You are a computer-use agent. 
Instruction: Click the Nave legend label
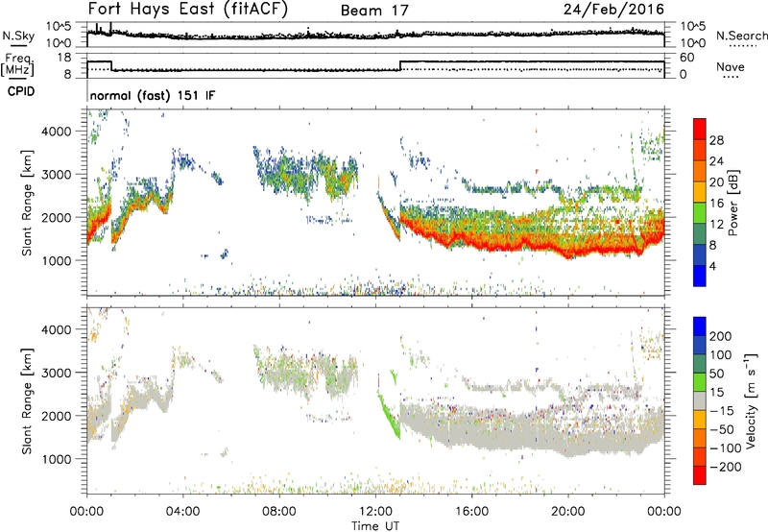[731, 66]
